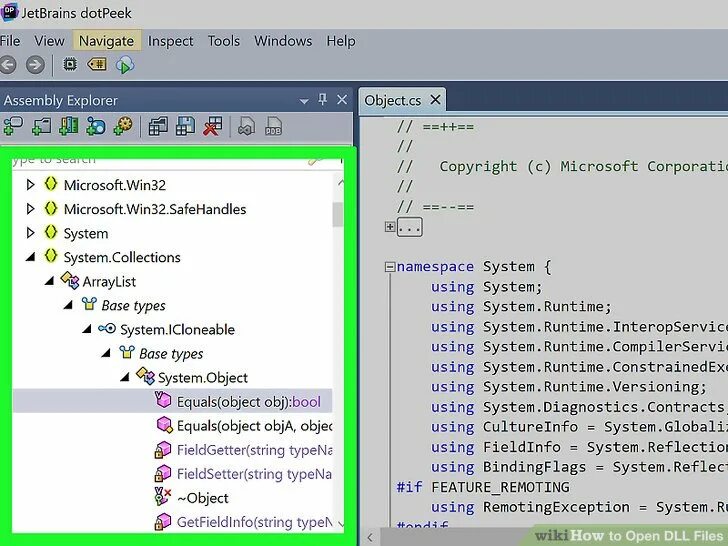Collapse the ArrayList class node
Image resolution: width=728 pixels, height=546 pixels.
[x=49, y=281]
